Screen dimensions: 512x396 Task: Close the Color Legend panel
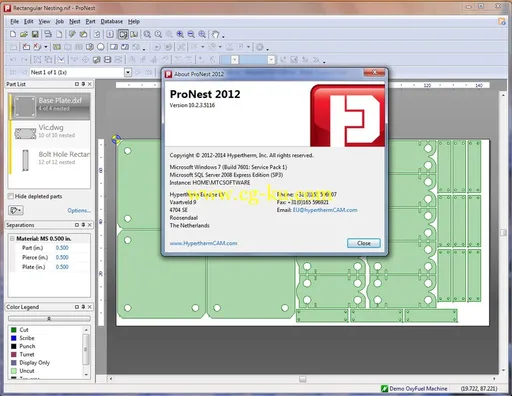pos(90,307)
